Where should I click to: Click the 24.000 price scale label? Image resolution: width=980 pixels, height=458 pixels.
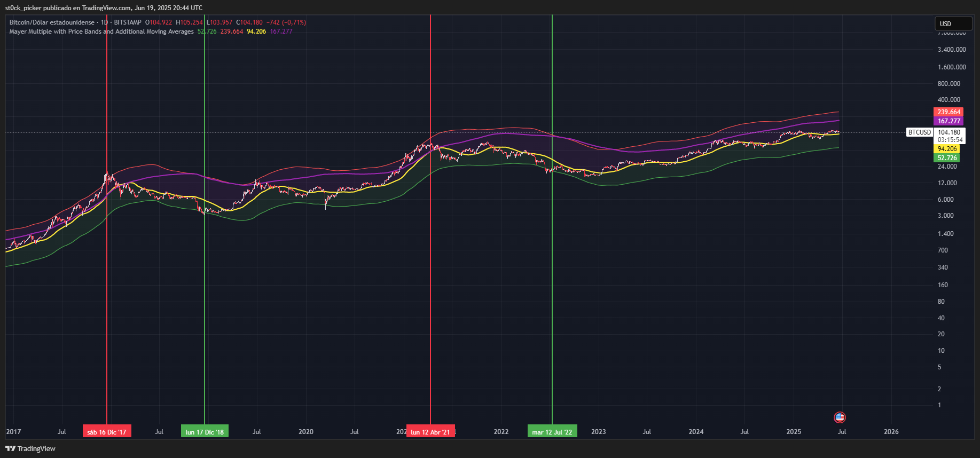click(x=947, y=167)
